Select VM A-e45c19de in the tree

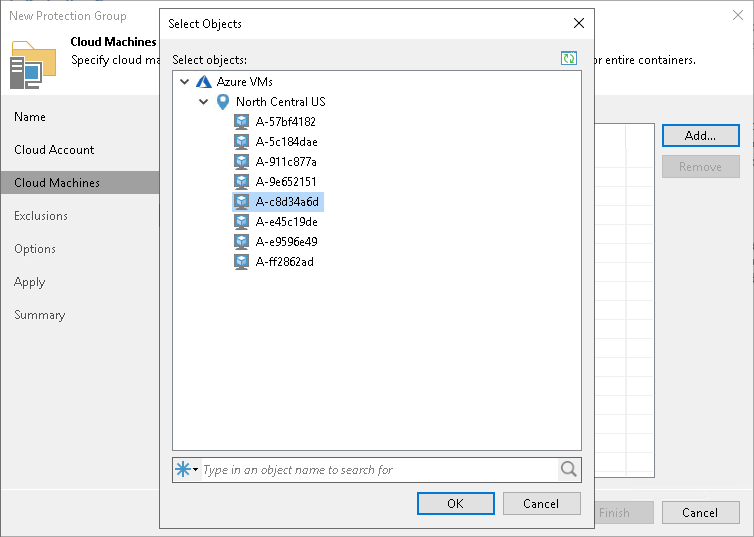coord(287,222)
